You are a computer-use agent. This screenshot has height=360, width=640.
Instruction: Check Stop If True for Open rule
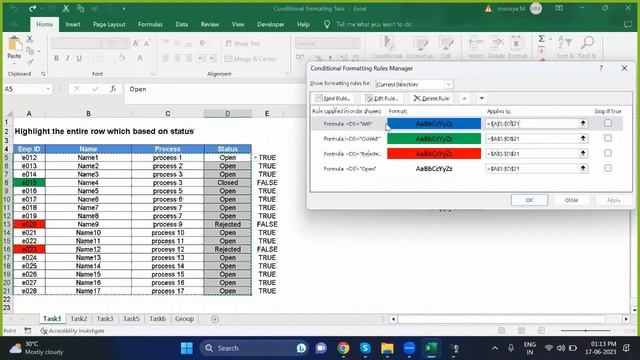coord(608,169)
